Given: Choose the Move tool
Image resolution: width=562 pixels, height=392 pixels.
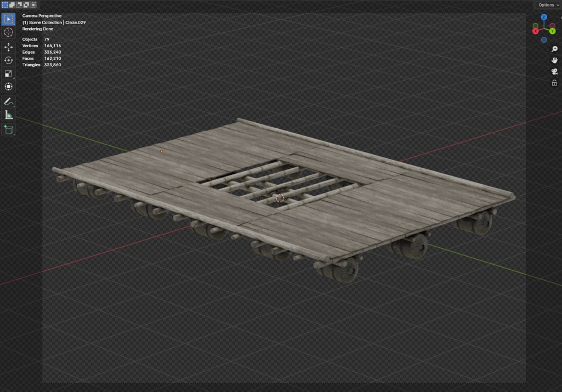Looking at the screenshot, I should coord(9,47).
